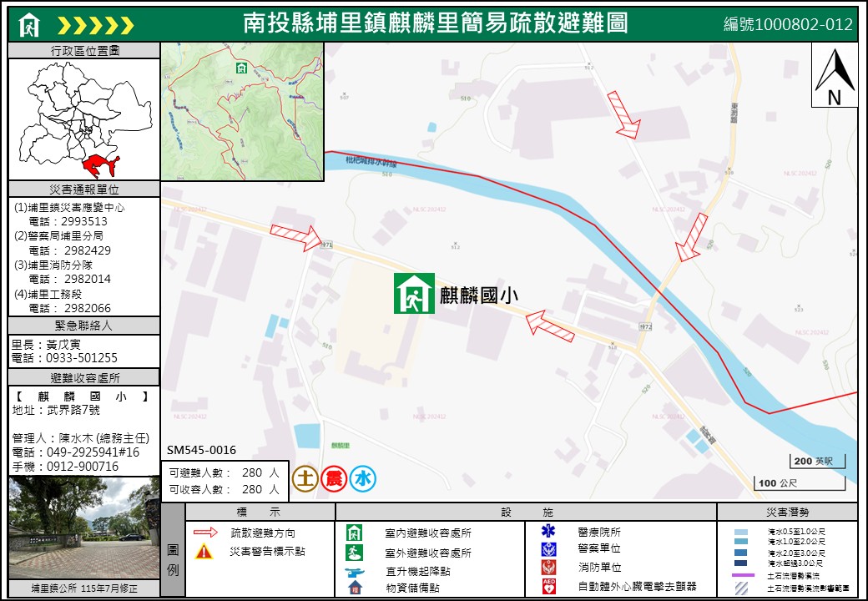
Task: Click the 物資儲備點 house legend icon
Action: tap(355, 588)
